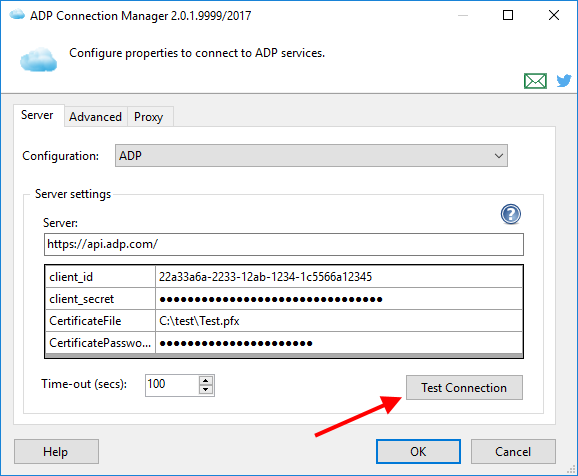
Task: Click the Configuration dropdown arrow
Action: tap(498, 156)
